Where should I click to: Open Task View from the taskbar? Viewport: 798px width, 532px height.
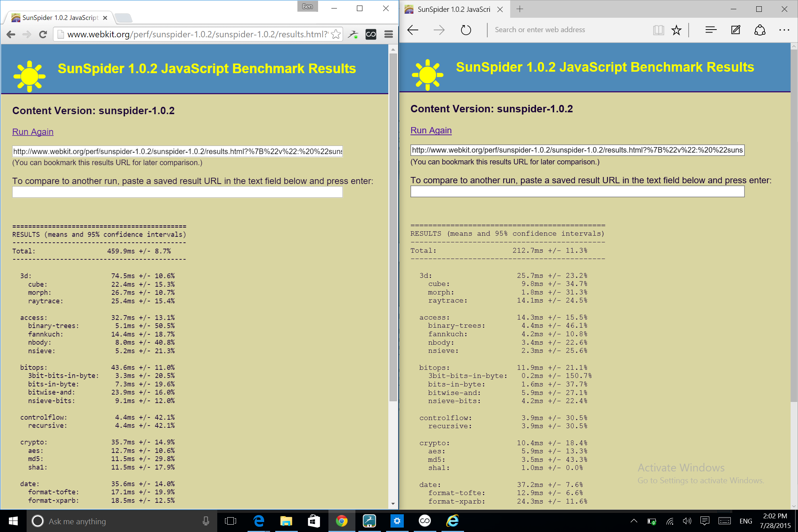(x=231, y=521)
